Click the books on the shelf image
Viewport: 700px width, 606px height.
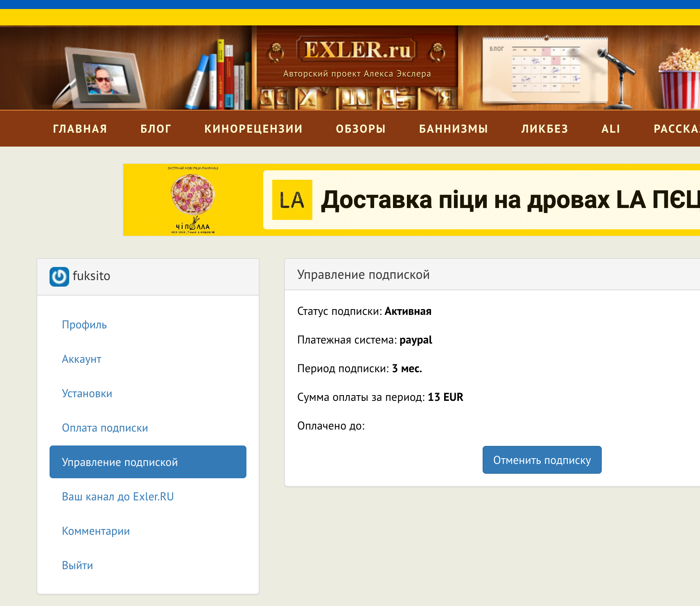click(221, 78)
